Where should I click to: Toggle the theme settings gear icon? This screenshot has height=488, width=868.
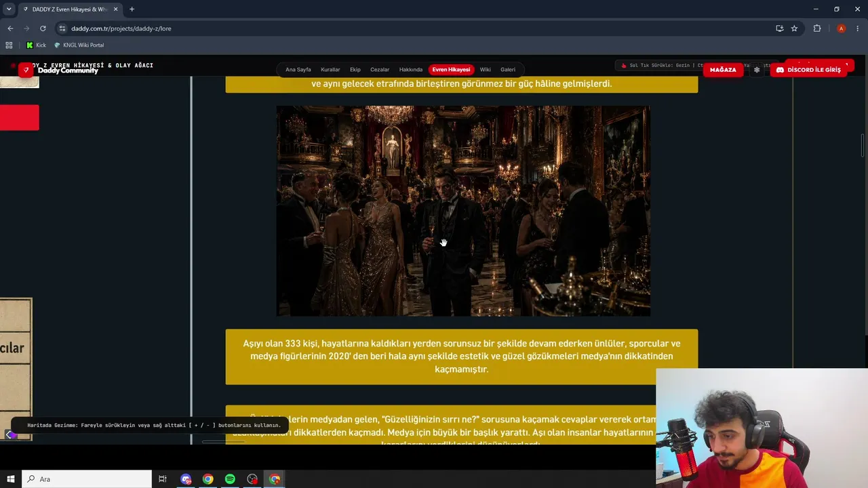click(757, 70)
